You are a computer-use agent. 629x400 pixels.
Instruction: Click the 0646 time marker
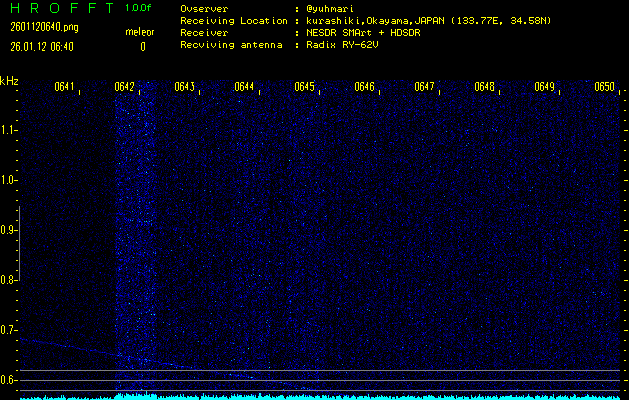tap(364, 87)
